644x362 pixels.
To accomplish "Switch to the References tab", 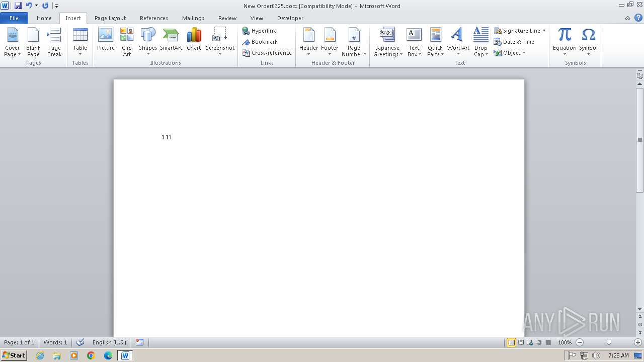I will click(154, 18).
